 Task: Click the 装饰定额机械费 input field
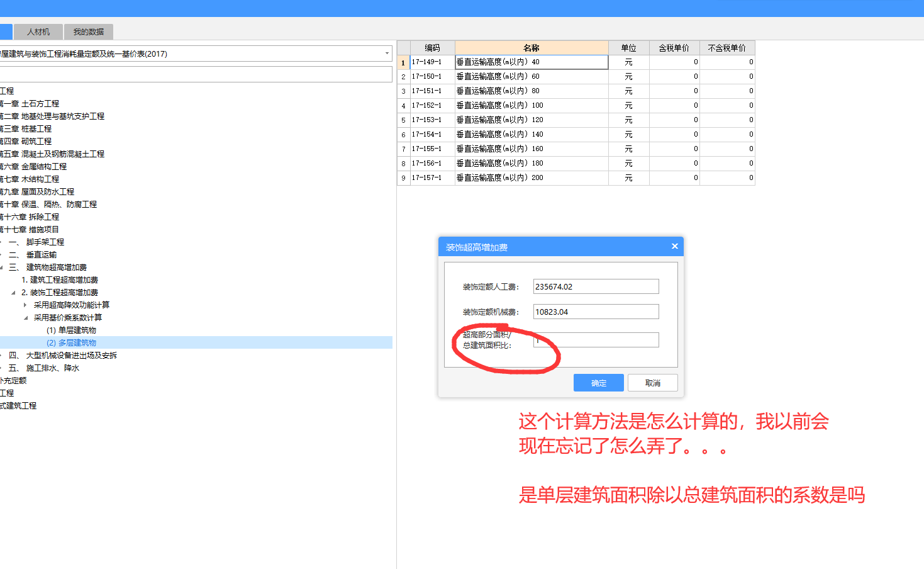point(595,311)
